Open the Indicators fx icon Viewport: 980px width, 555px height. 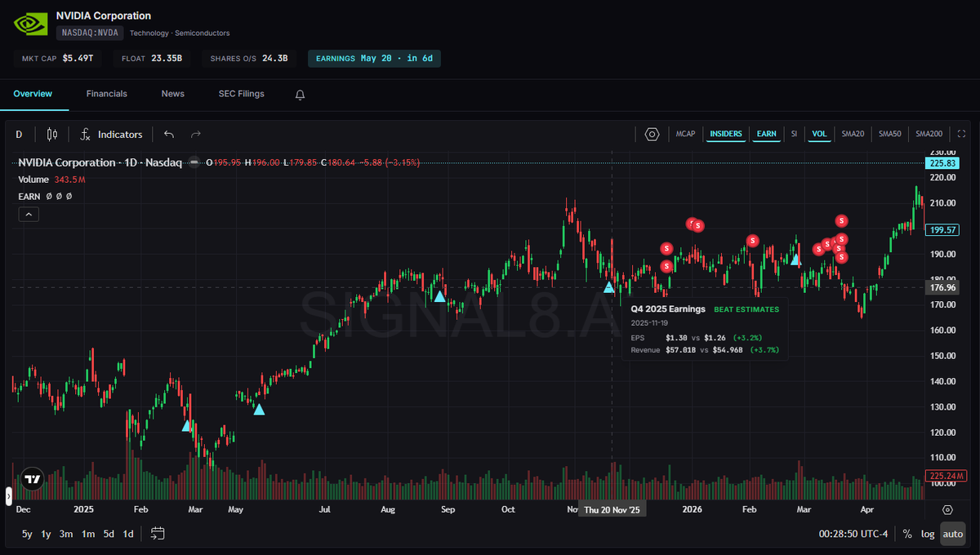(x=85, y=135)
